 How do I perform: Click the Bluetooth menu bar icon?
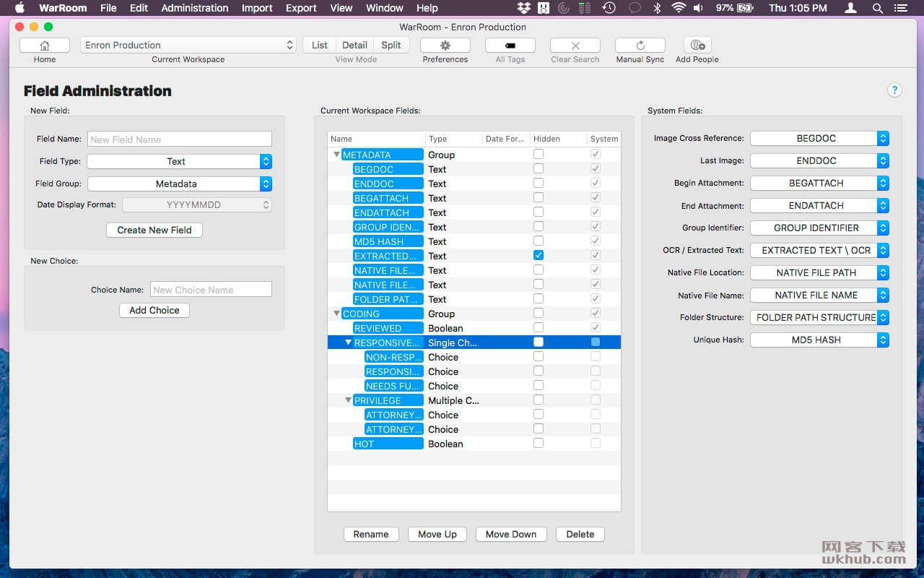click(657, 8)
